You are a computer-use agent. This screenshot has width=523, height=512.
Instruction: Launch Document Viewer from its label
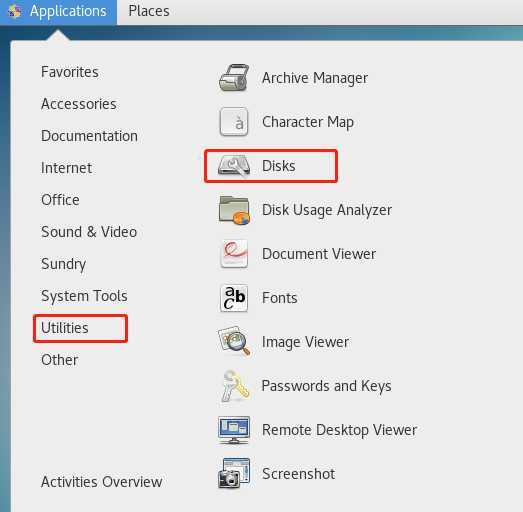click(319, 254)
